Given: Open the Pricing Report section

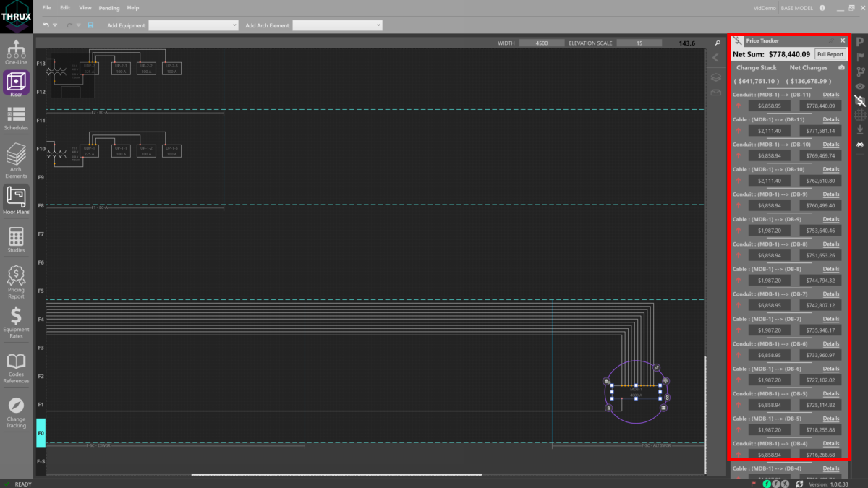Looking at the screenshot, I should tap(16, 281).
